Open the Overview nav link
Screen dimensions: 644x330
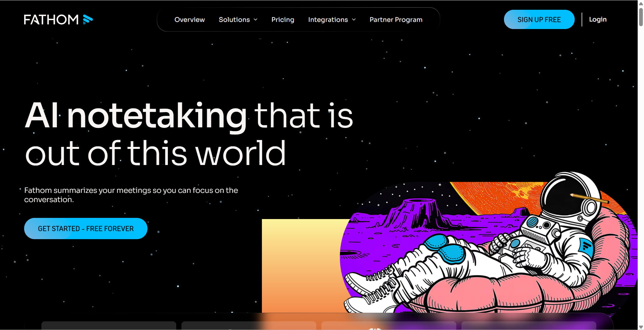(x=189, y=20)
